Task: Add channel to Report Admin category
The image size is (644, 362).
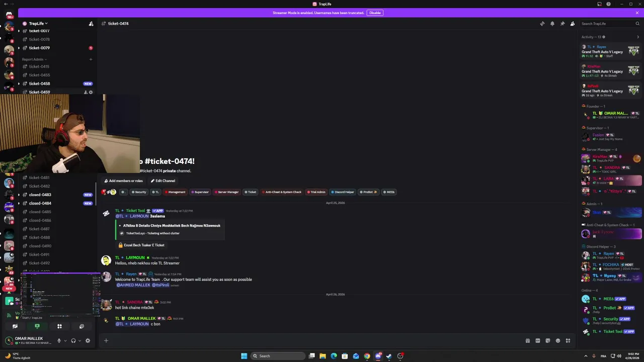Action: (91, 59)
